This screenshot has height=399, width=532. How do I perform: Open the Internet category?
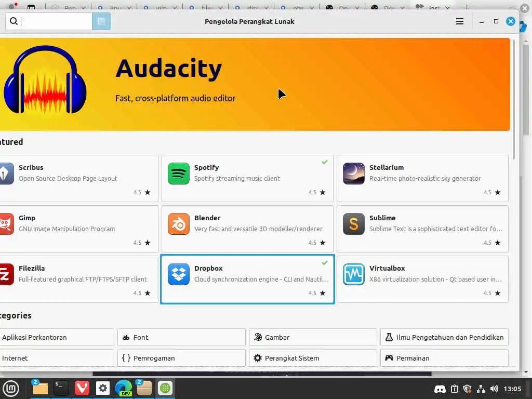click(x=57, y=358)
